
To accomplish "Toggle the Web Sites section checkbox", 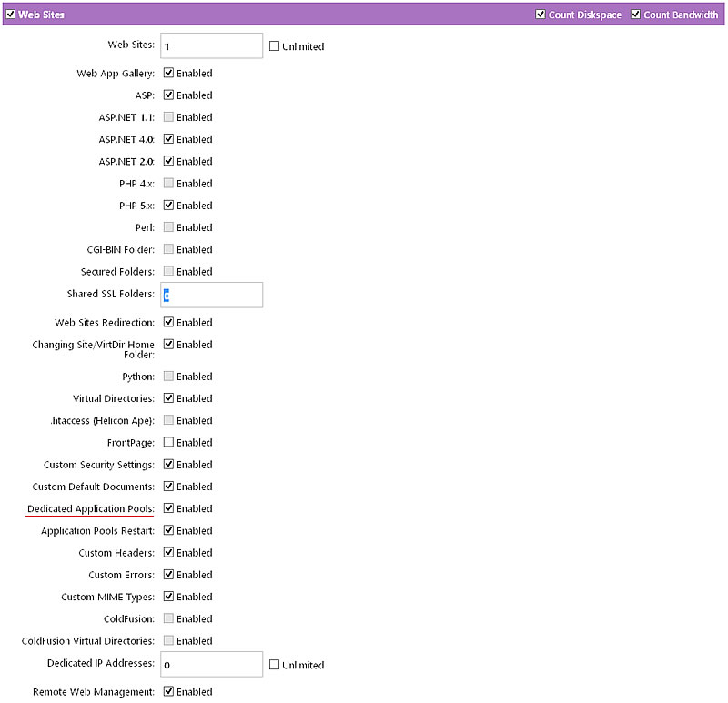I will click(10, 15).
